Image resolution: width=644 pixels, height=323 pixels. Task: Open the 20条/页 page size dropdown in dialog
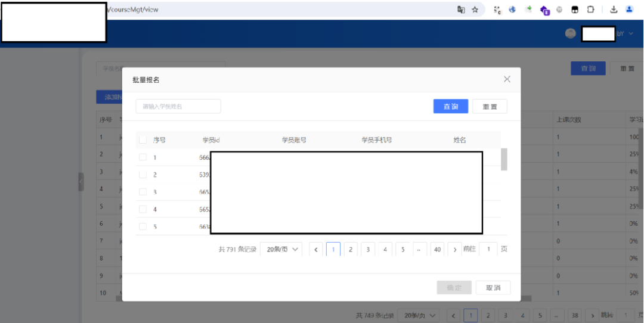(281, 249)
